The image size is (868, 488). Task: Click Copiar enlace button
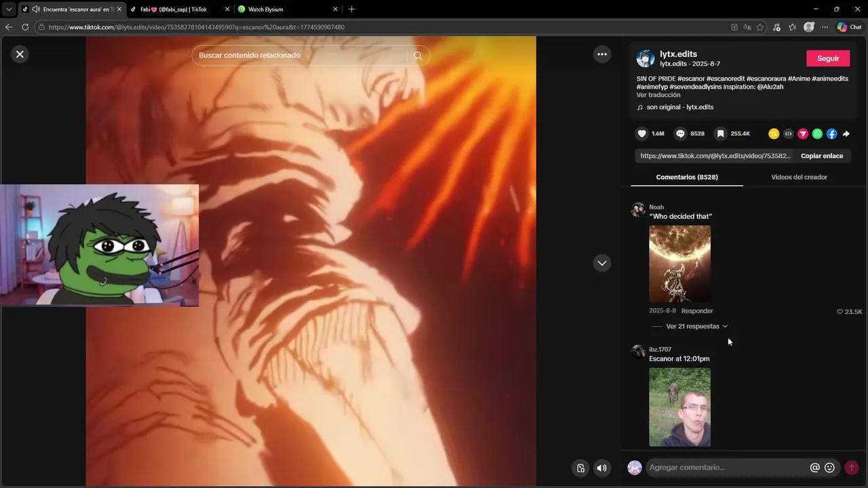(x=822, y=156)
